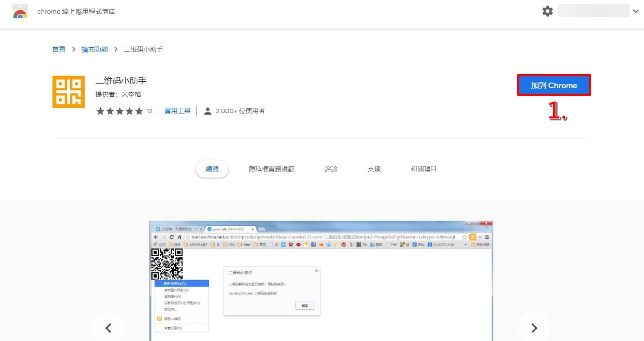Viewport: 644px width, 341px height.
Task: Open the 相關項目 tab
Action: (x=424, y=169)
